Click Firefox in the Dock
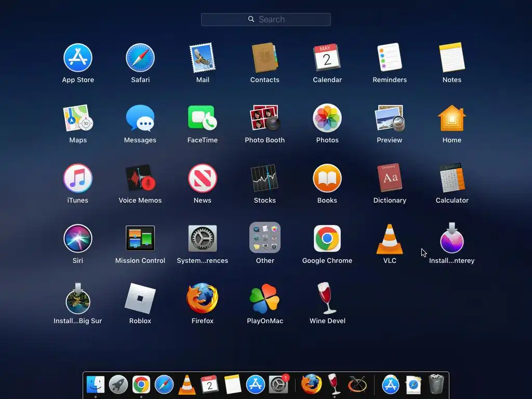The height and width of the screenshot is (399, 532). pyautogui.click(x=311, y=384)
